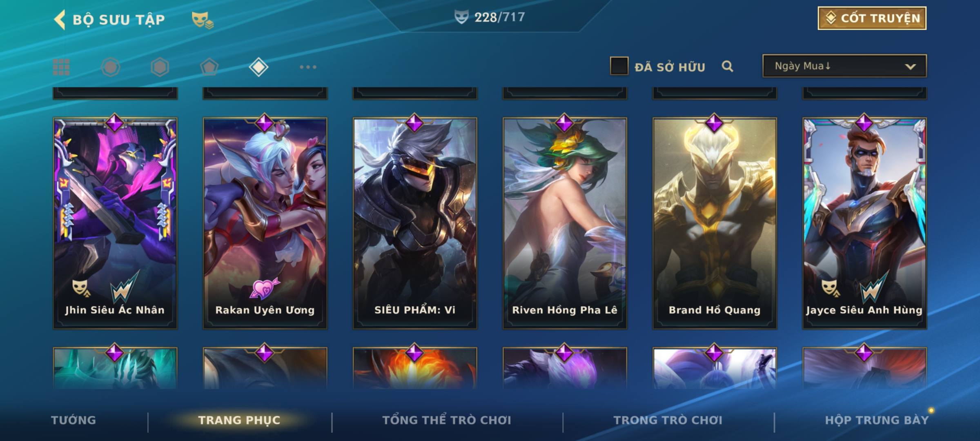This screenshot has height=441, width=980.
Task: Expand the Ngày Mua sort dropdown
Action: click(x=844, y=66)
